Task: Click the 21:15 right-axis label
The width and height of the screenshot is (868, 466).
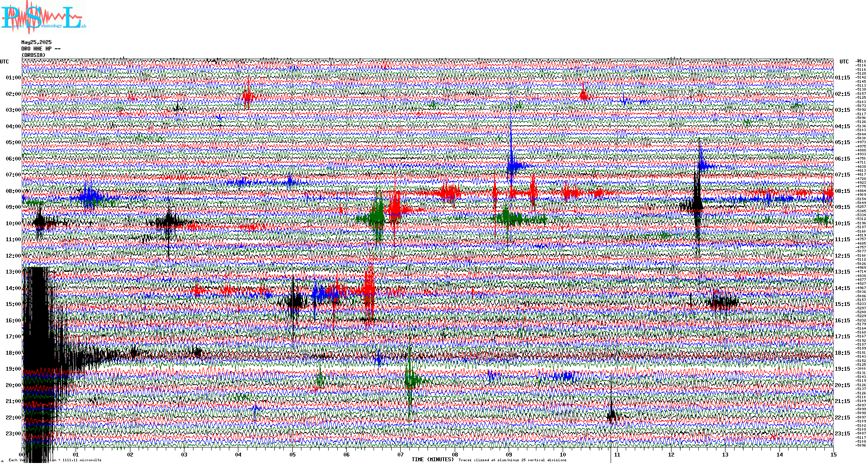Action: 843,401
